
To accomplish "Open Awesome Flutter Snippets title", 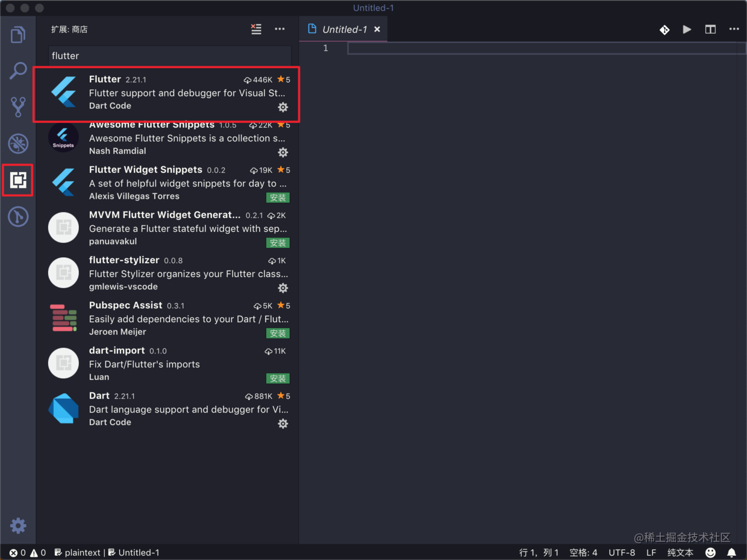I will [x=152, y=125].
